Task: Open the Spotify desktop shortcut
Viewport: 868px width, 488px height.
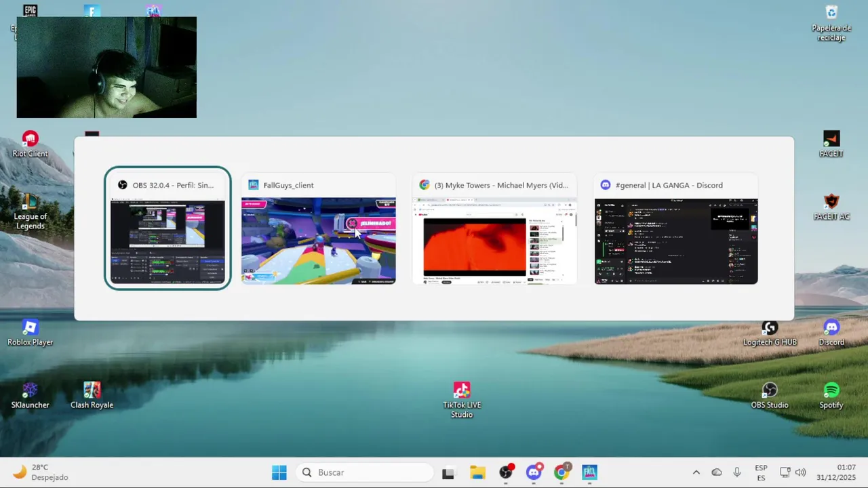Action: point(831,396)
